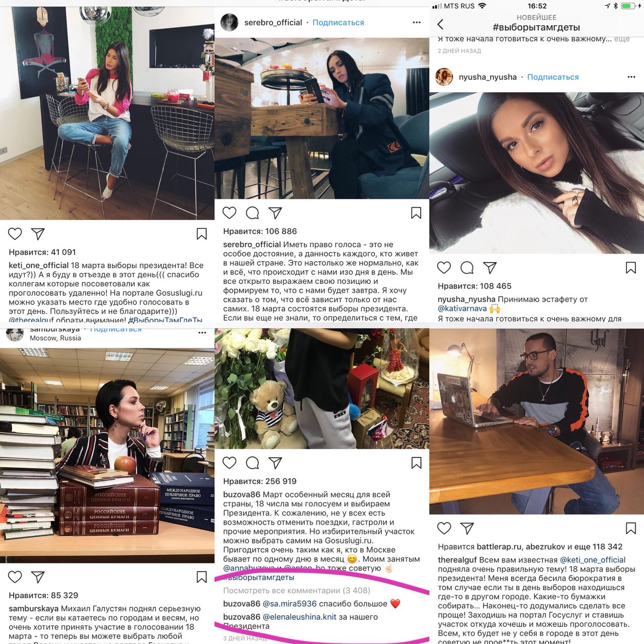This screenshot has height=644, width=644.
Task: Share the therealguf post via paper plane
Action: point(467,528)
